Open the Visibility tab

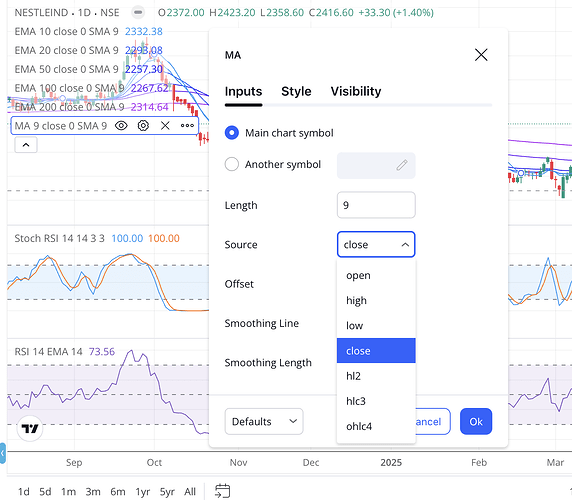click(356, 92)
